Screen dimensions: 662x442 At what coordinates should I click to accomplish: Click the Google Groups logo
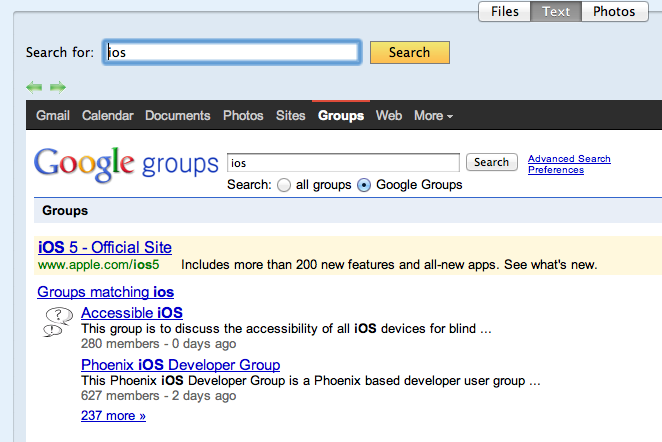pos(126,164)
